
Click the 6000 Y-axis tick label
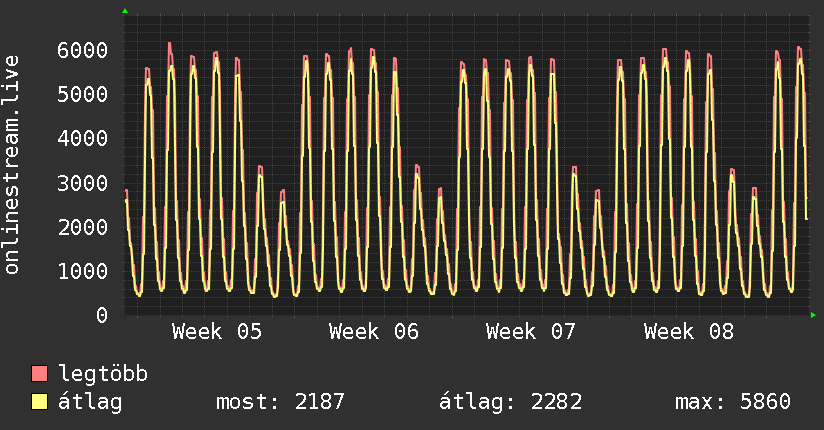[82, 51]
